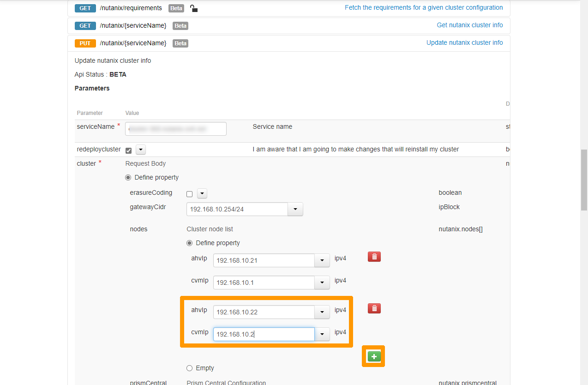
Task: Expand the dropdown for ahvIp 192.168.10.21
Action: [x=322, y=260]
